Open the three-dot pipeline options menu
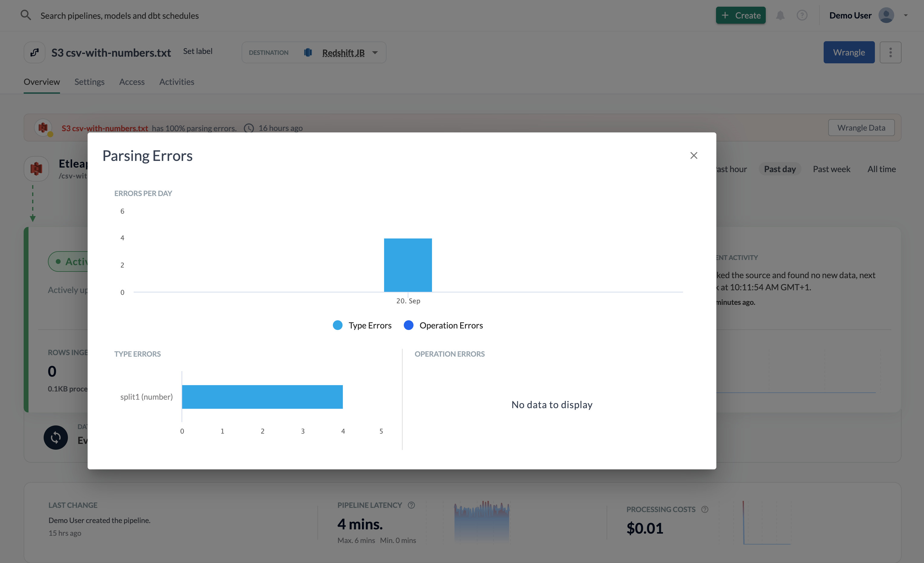 click(x=890, y=52)
